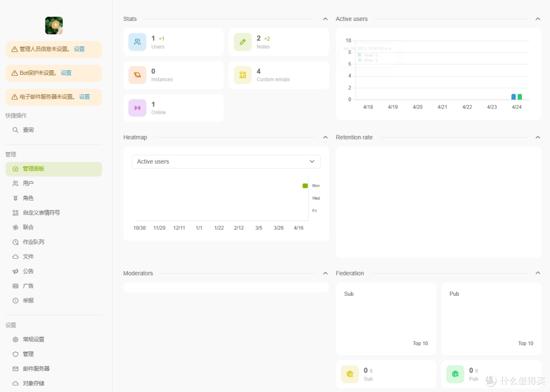The width and height of the screenshot is (550, 392).
Task: Open 联合 menu entry label
Action: click(x=28, y=227)
